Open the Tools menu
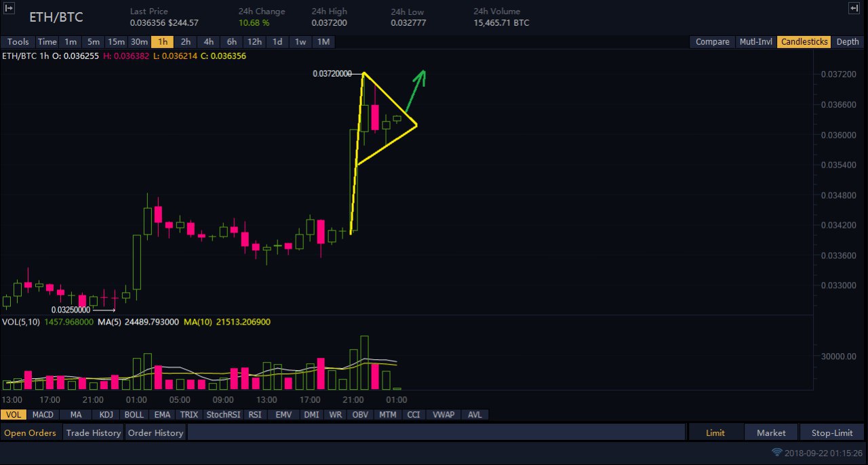 18,41
